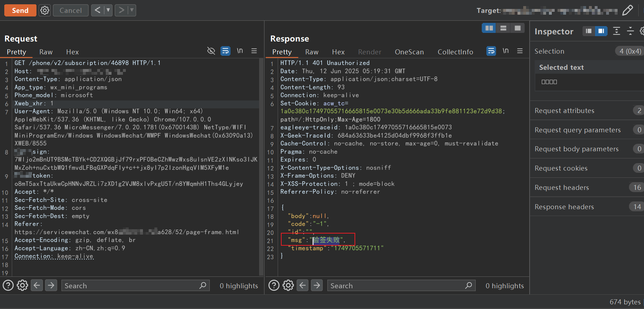
Task: Expand the Selection section in Inspector
Action: [x=587, y=51]
